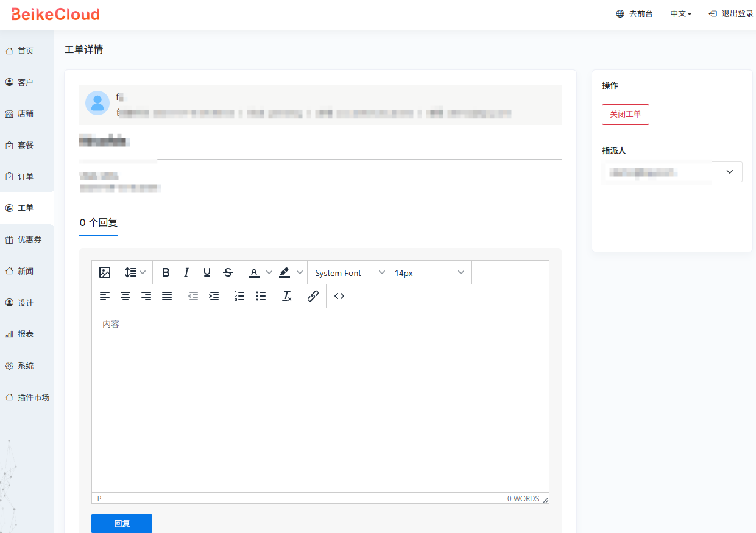Screen dimensions: 756x533
Task: Open the 插件市场 sidebar section
Action: click(27, 397)
